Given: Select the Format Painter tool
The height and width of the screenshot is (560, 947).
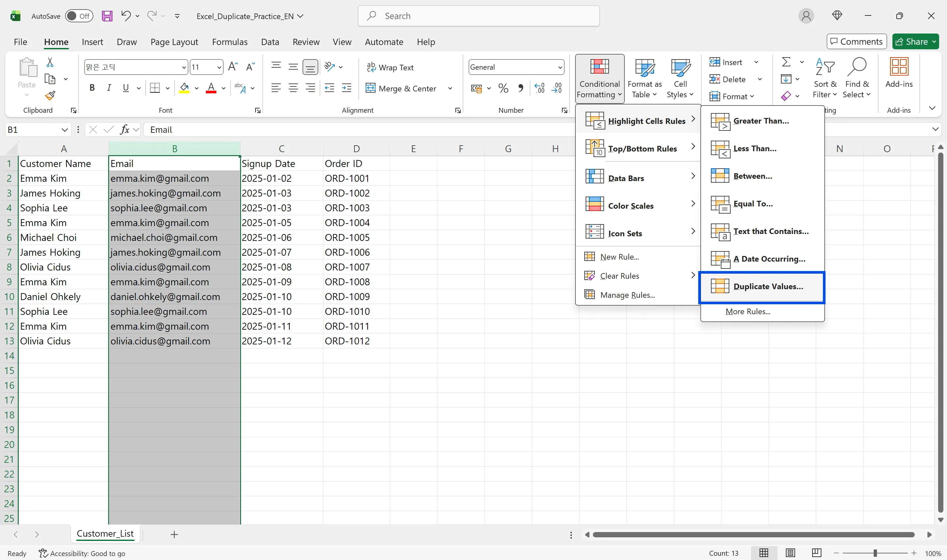Looking at the screenshot, I should (50, 96).
